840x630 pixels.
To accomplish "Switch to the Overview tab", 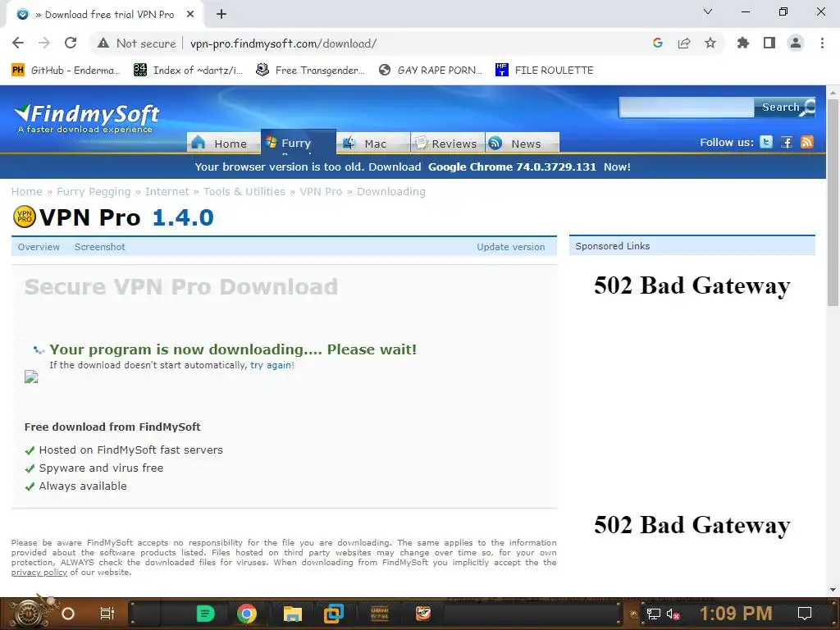I will pyautogui.click(x=39, y=247).
